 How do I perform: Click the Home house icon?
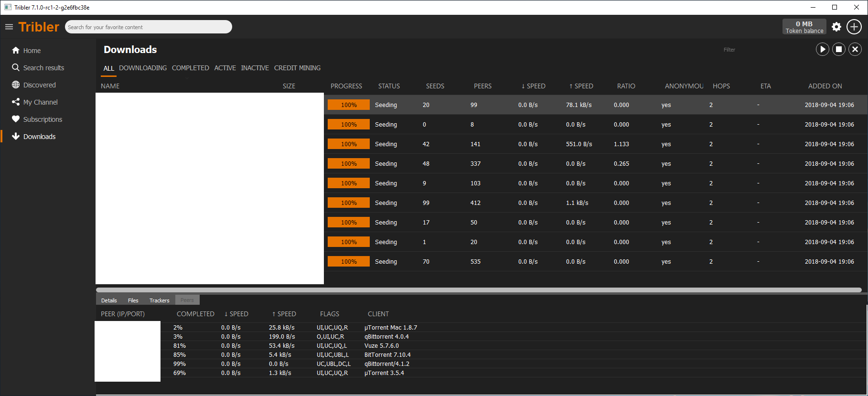pyautogui.click(x=16, y=50)
